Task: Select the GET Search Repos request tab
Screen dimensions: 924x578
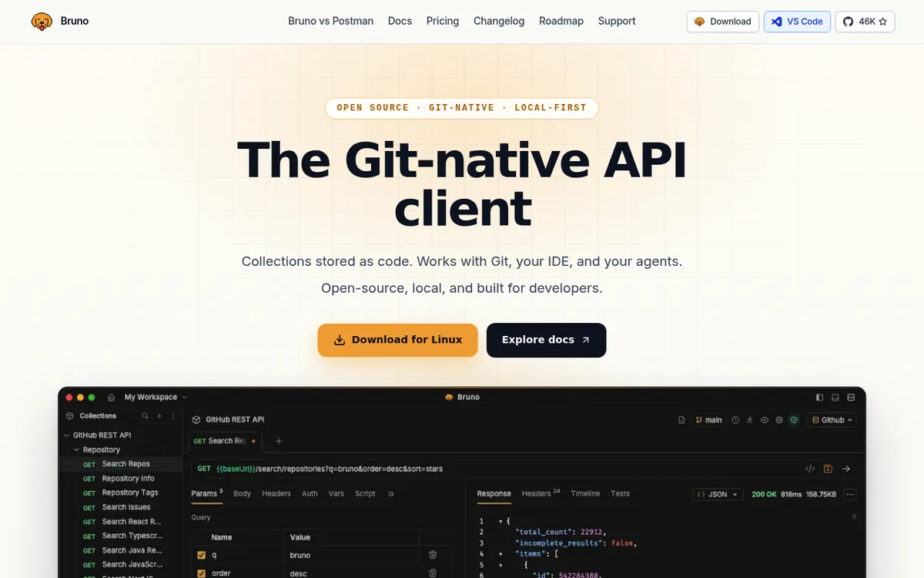Action: point(225,442)
